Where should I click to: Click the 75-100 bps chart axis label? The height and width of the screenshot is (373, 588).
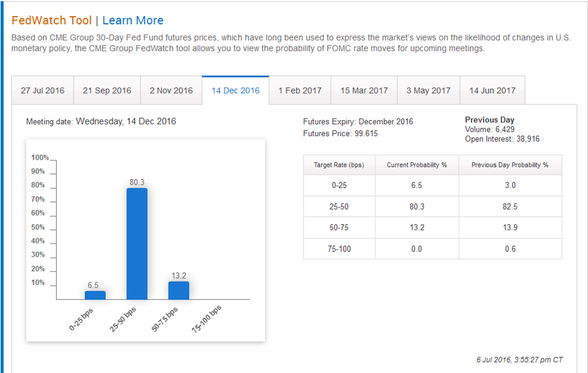tap(207, 318)
